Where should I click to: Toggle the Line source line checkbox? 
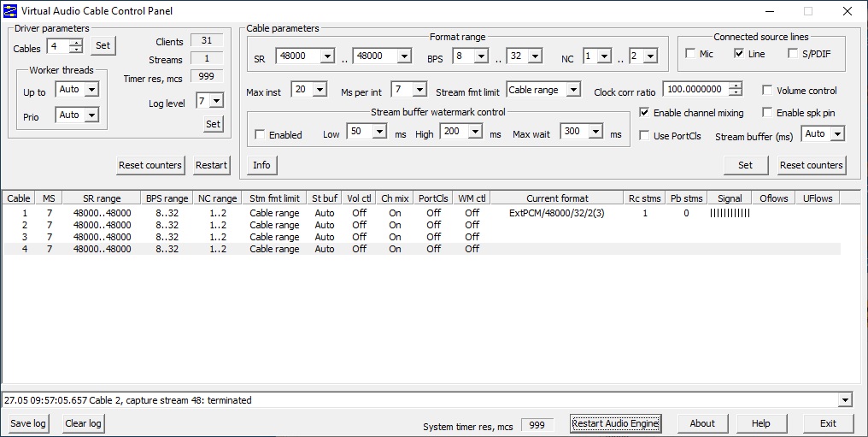739,54
